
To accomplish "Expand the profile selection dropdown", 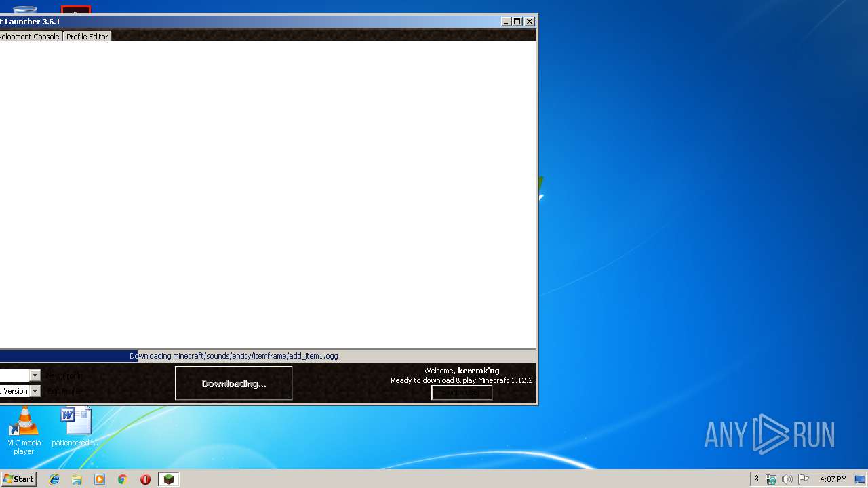I will [35, 375].
